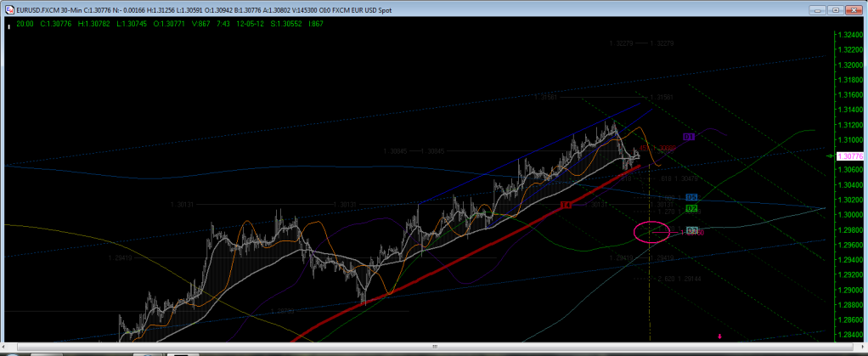Select the red T4 trendline label
The image size is (868, 356).
(565, 206)
